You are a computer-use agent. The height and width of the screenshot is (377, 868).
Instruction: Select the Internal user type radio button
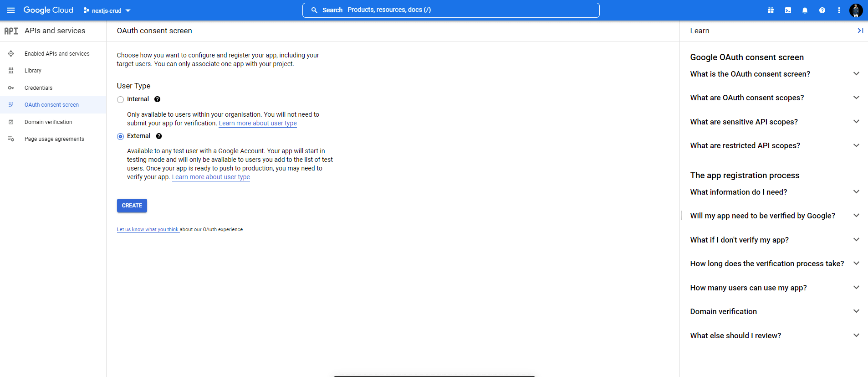point(120,99)
